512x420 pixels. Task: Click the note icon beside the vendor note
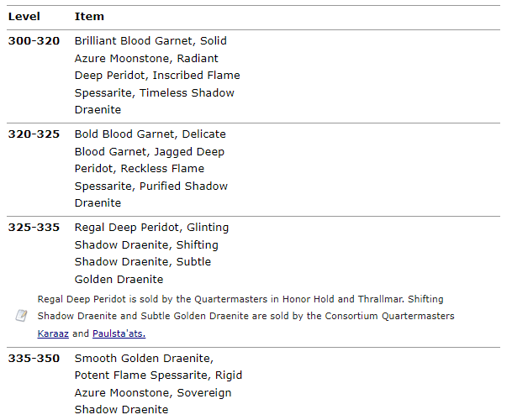click(x=22, y=316)
